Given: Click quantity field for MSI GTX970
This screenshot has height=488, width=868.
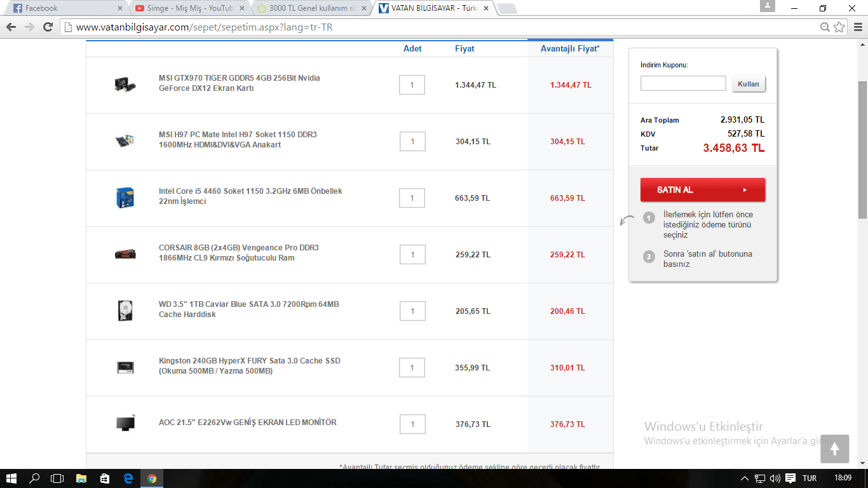Looking at the screenshot, I should click(412, 85).
